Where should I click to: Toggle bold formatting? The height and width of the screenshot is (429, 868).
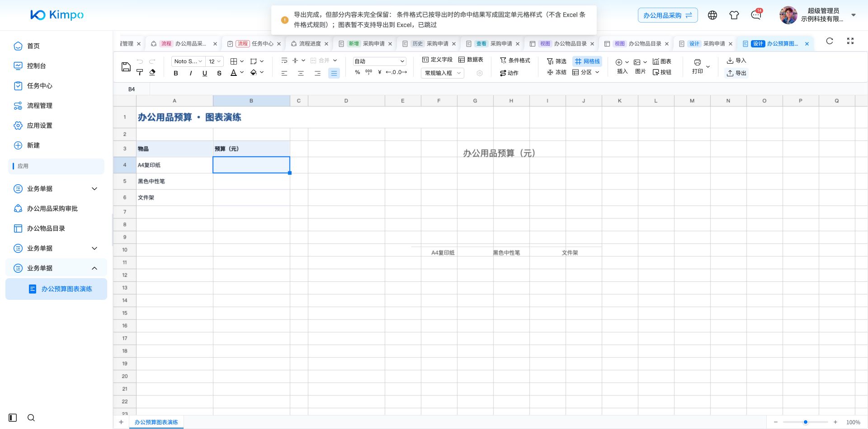tap(176, 73)
